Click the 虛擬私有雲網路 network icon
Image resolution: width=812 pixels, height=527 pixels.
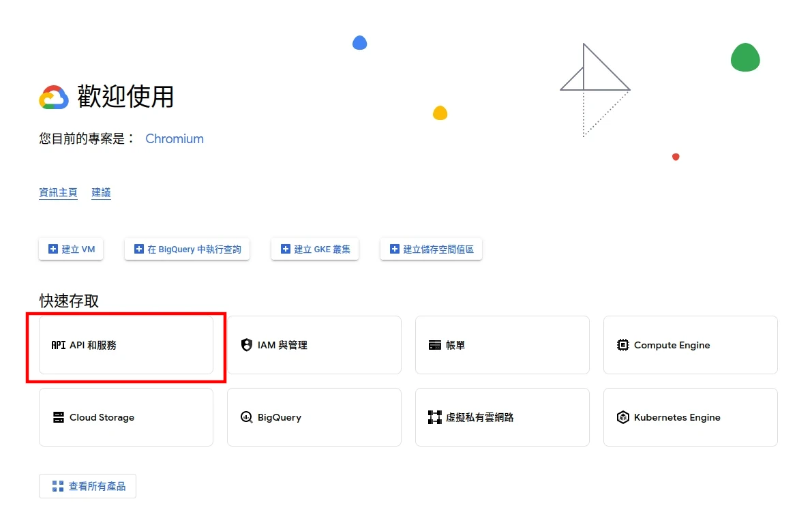pos(435,417)
